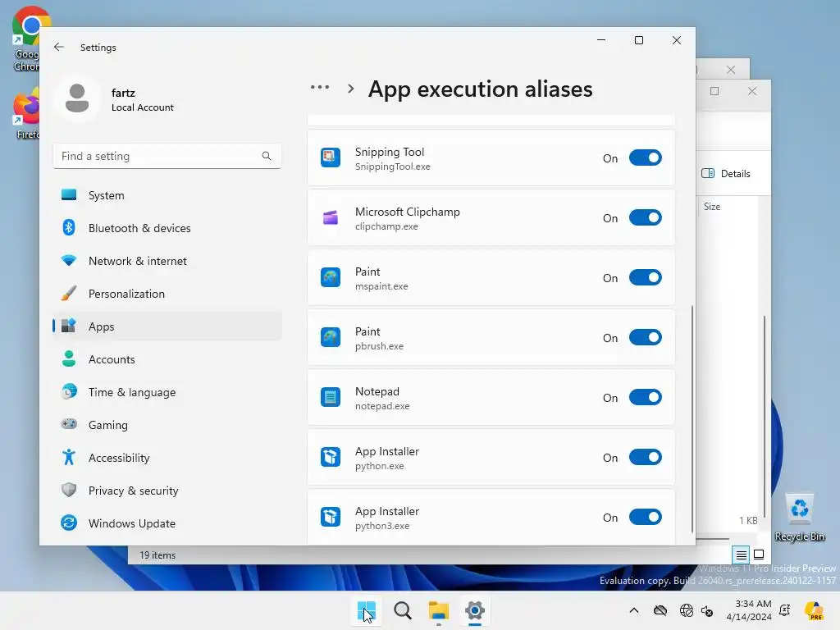Viewport: 840px width, 630px height.
Task: Click the Snipping Tool app icon
Action: pyautogui.click(x=331, y=158)
